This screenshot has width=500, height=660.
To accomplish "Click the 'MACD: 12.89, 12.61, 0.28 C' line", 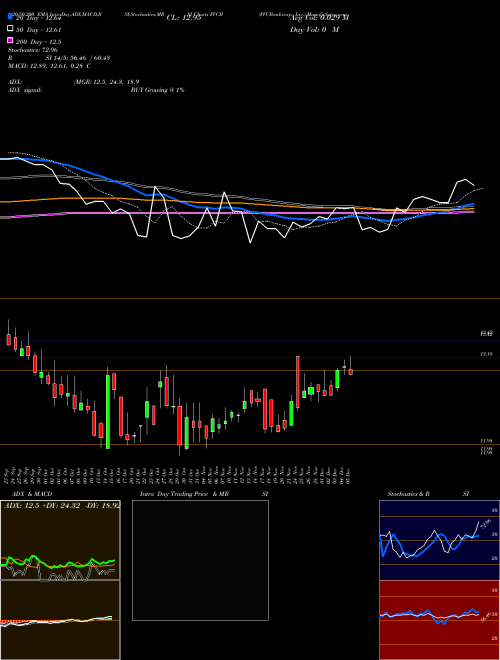I will pyautogui.click(x=50, y=66).
